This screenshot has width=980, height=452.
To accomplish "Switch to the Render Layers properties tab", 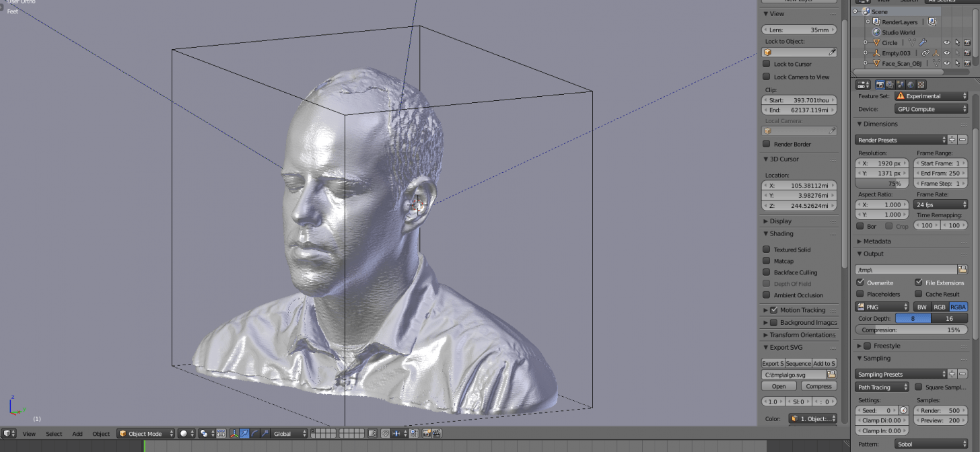I will [x=890, y=85].
